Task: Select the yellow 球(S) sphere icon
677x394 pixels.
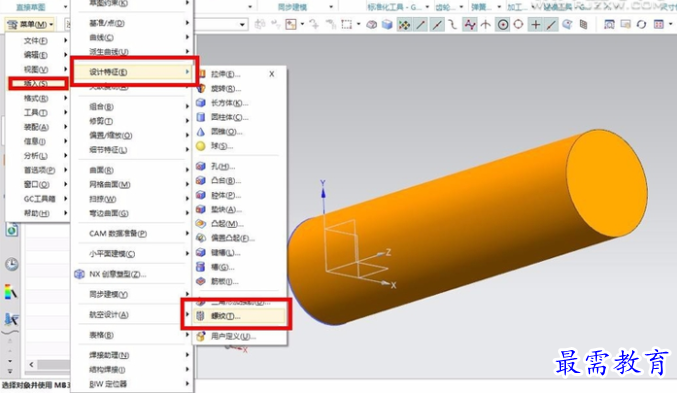Action: point(201,146)
